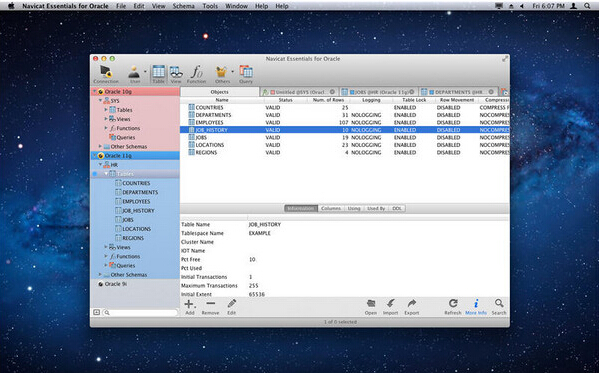Click the Oracle 9i connection icon

pos(101,284)
